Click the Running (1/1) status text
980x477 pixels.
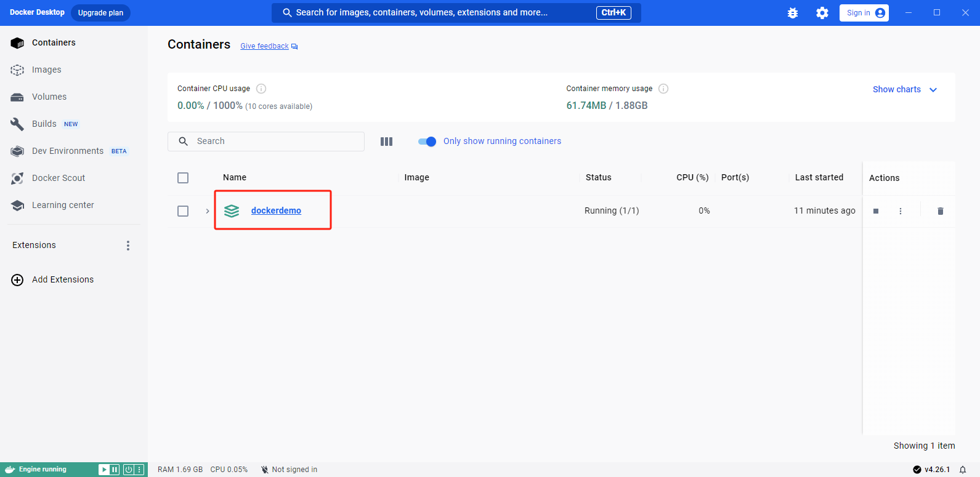(612, 210)
